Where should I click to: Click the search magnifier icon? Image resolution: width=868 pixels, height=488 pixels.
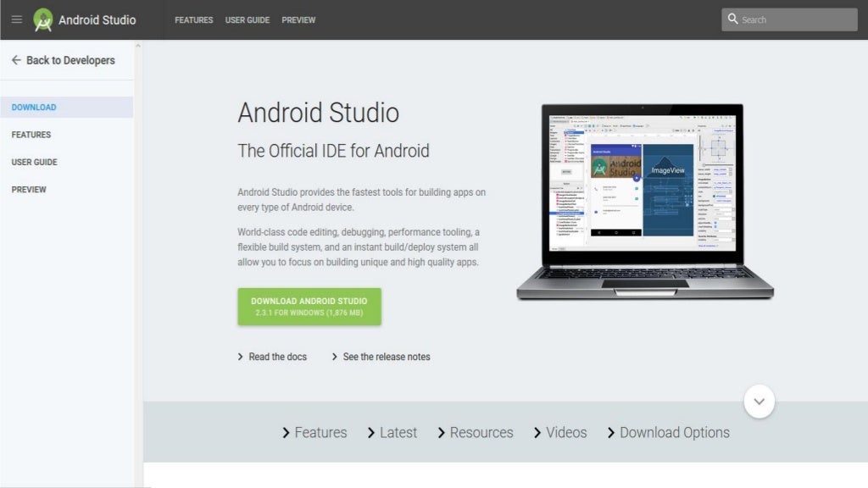click(x=733, y=19)
